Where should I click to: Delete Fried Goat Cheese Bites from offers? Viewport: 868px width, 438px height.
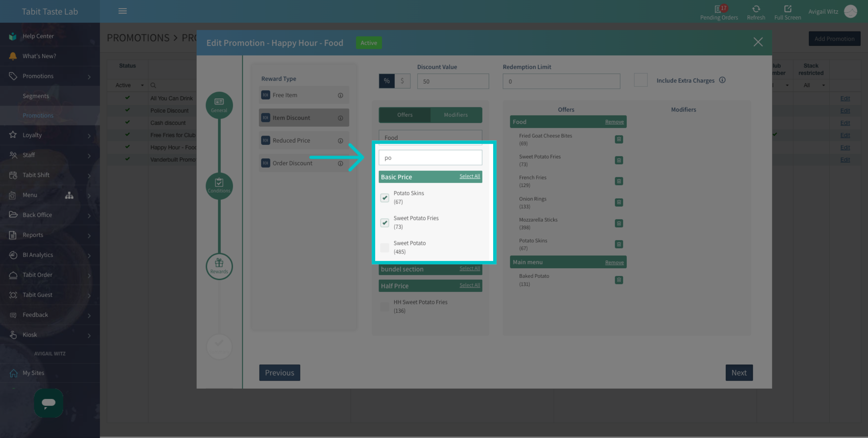[619, 139]
